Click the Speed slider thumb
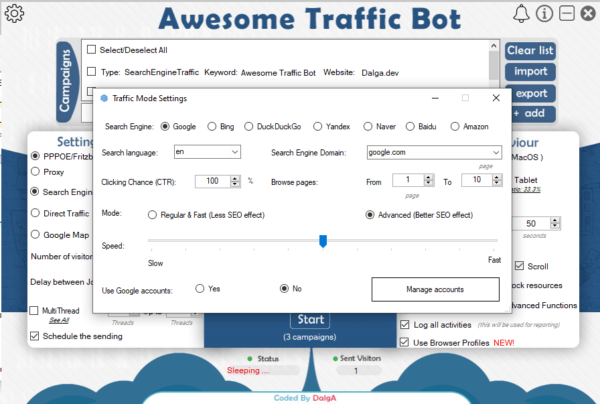The height and width of the screenshot is (404, 600). pos(323,241)
